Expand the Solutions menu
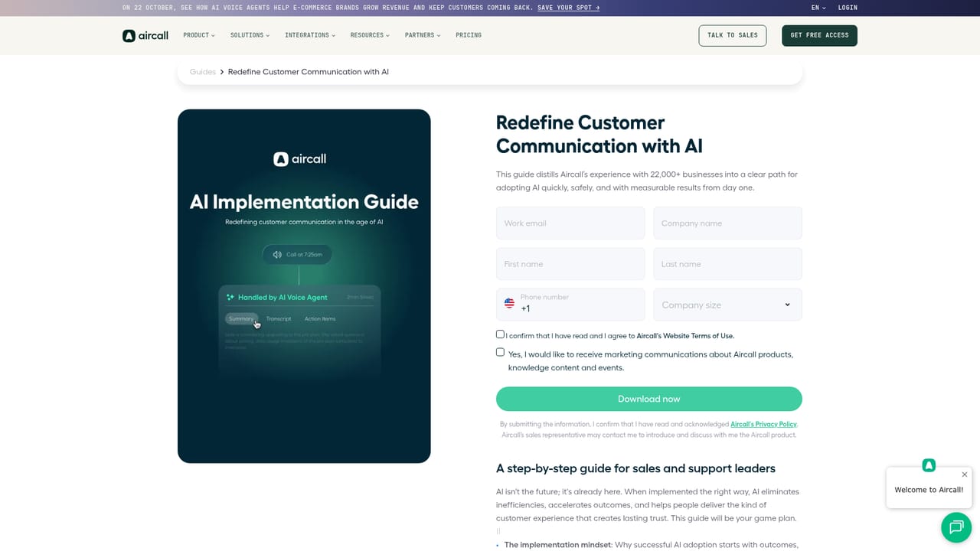The height and width of the screenshot is (551, 980). click(x=249, y=35)
